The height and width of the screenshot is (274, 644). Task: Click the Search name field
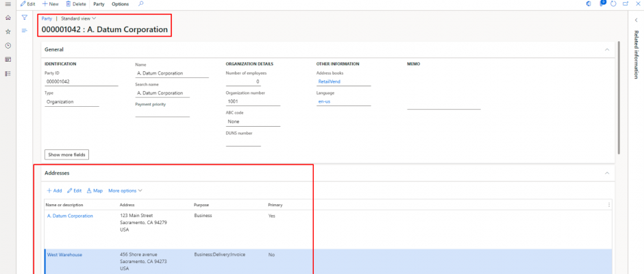(x=162, y=93)
